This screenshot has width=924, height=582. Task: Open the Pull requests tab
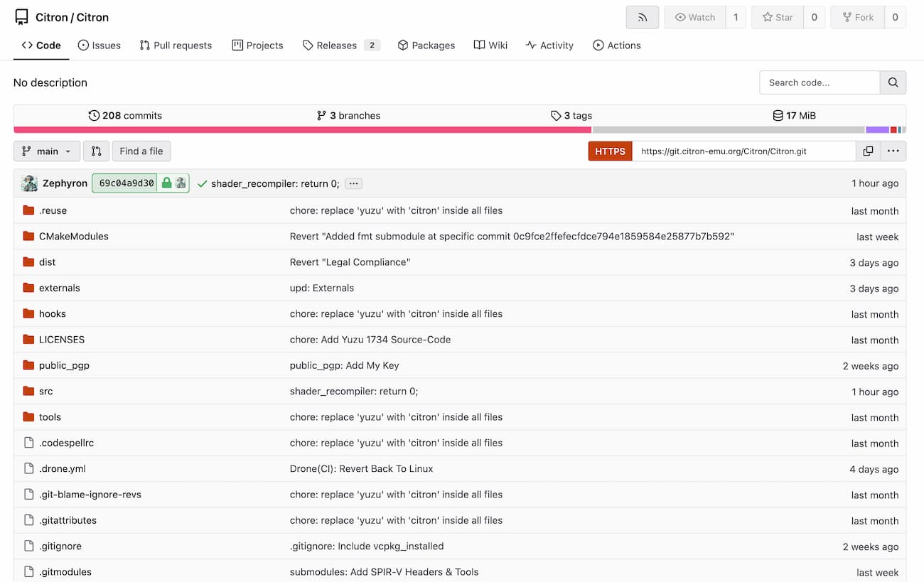tap(176, 45)
